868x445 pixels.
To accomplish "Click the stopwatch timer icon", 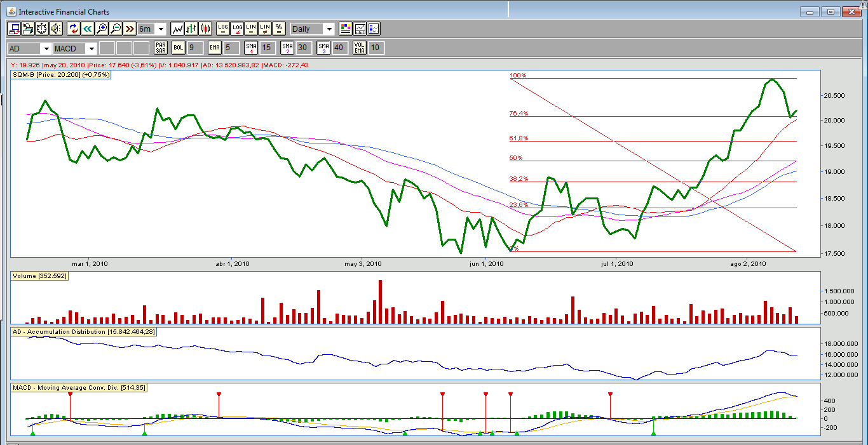I will tap(42, 29).
